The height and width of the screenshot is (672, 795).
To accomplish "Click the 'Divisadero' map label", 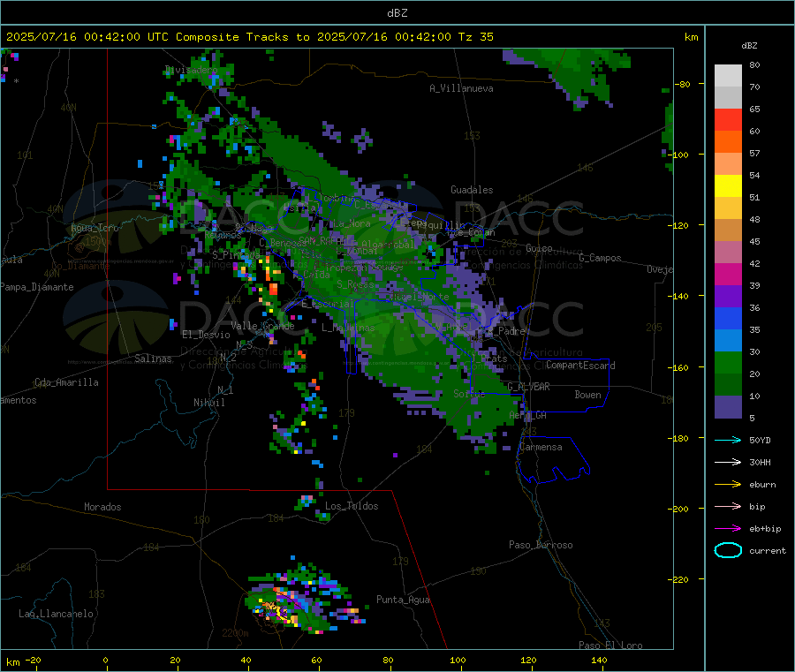I will [191, 70].
